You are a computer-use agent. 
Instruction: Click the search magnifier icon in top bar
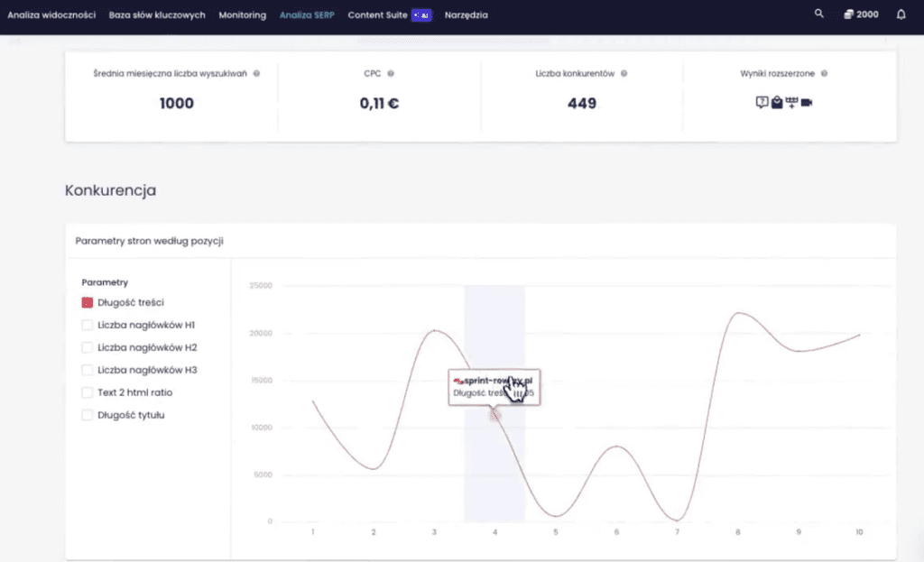[x=818, y=14]
